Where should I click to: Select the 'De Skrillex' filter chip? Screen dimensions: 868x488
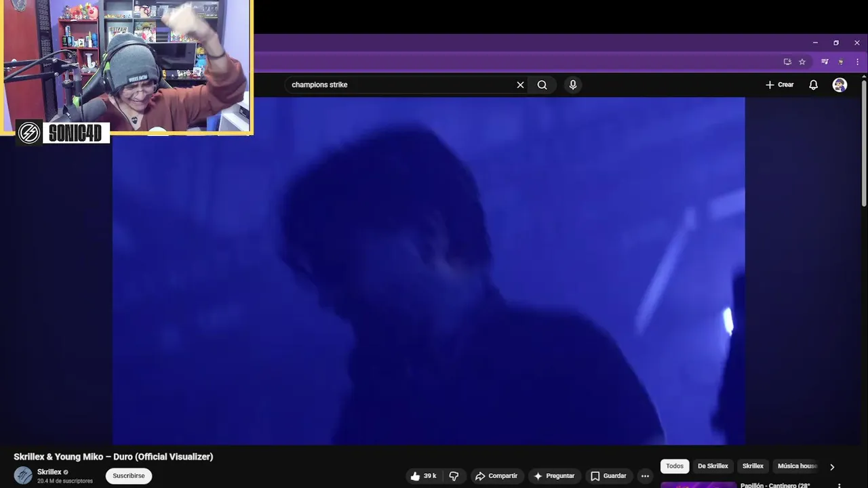click(713, 466)
